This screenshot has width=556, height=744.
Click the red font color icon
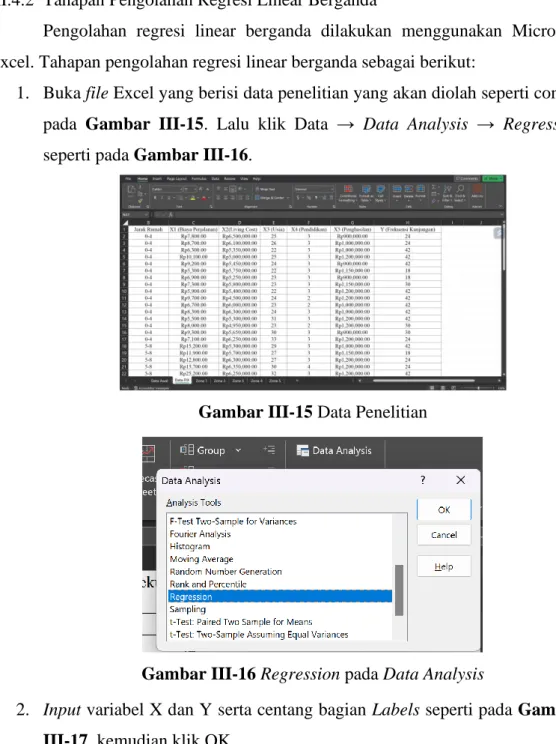[x=204, y=198]
